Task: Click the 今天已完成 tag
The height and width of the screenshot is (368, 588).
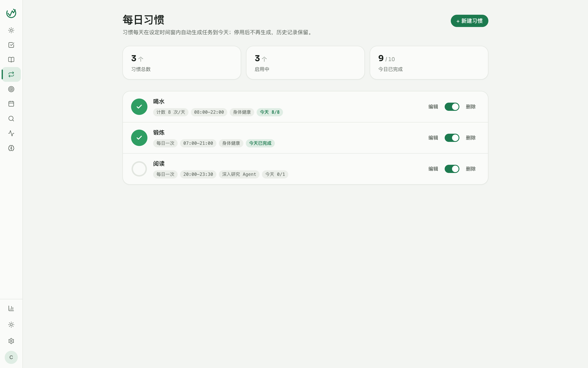Action: click(260, 143)
